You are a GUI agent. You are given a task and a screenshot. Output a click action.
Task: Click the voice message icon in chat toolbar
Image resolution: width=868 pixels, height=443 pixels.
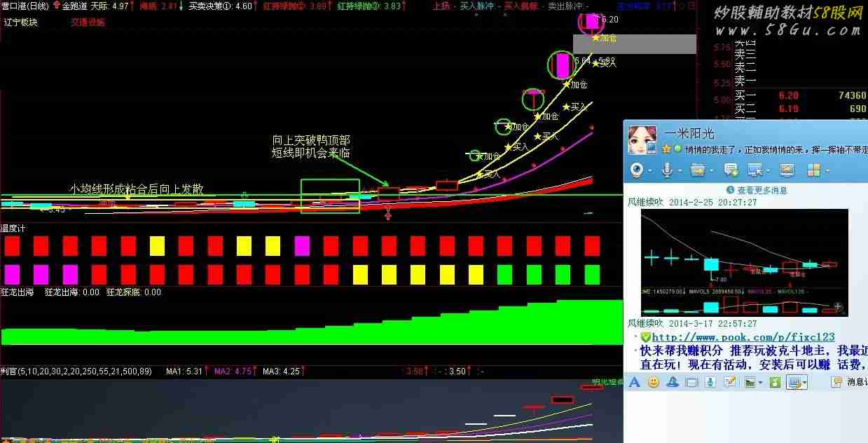[710, 382]
